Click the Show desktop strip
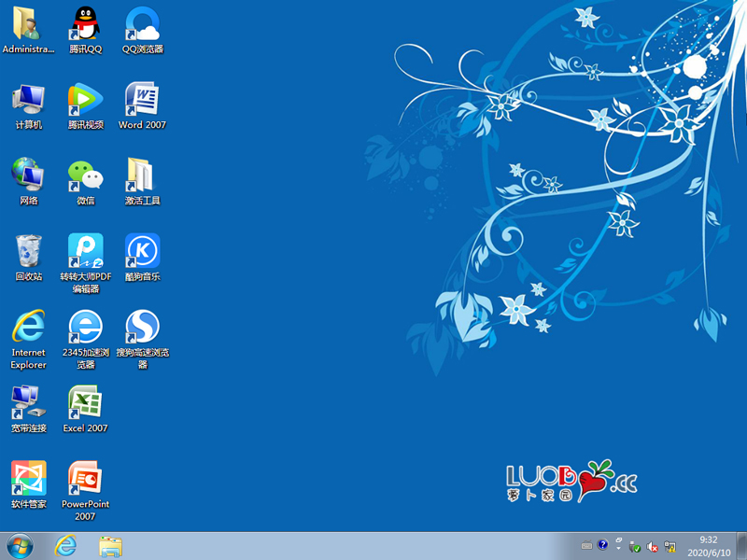The height and width of the screenshot is (560, 747). (x=741, y=546)
